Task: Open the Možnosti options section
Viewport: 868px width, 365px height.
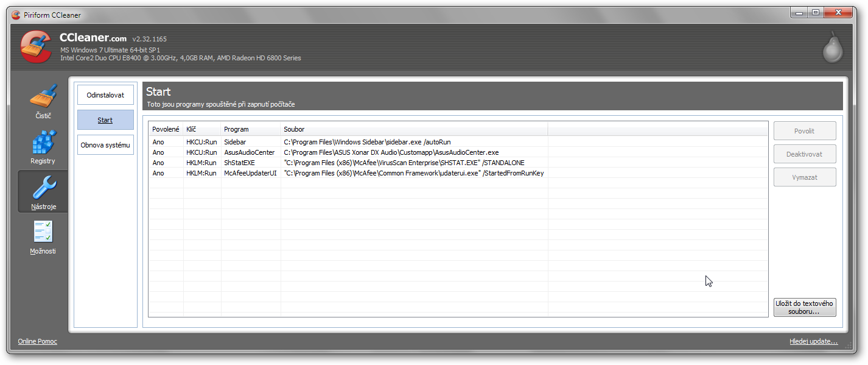Action: [43, 236]
